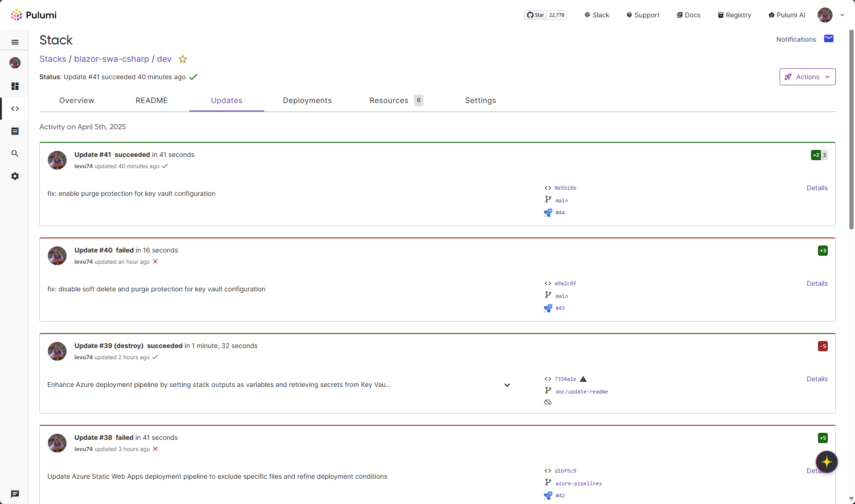Open the Pulumi AI sparkle floating button
The height and width of the screenshot is (504, 855).
pos(826,462)
